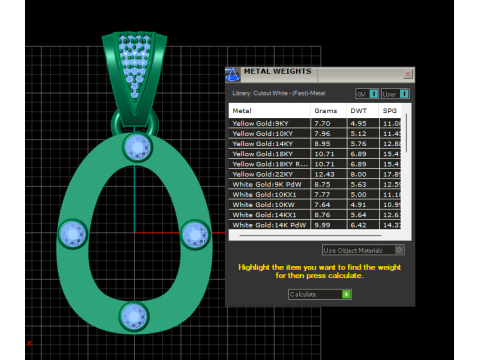The height and width of the screenshot is (360, 480).
Task: Select the Yellow Gold:22KY row
Action: click(x=315, y=174)
